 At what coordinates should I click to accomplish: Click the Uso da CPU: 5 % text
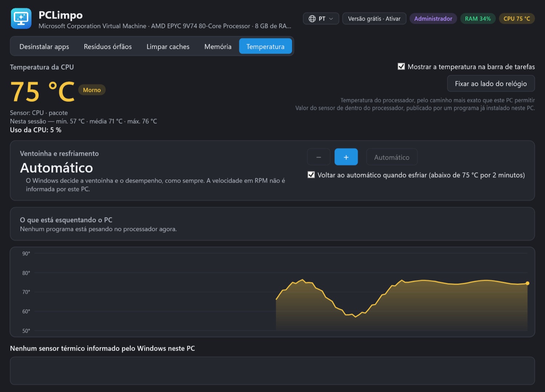[x=36, y=130]
